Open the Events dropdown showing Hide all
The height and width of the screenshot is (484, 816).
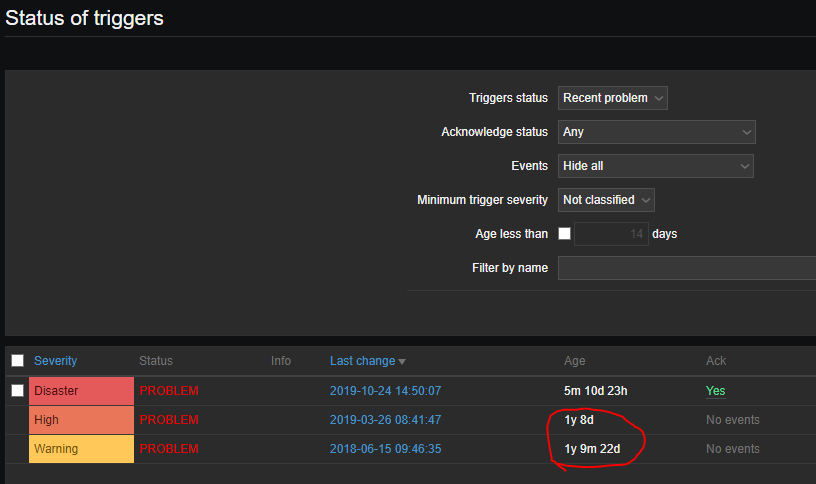656,166
